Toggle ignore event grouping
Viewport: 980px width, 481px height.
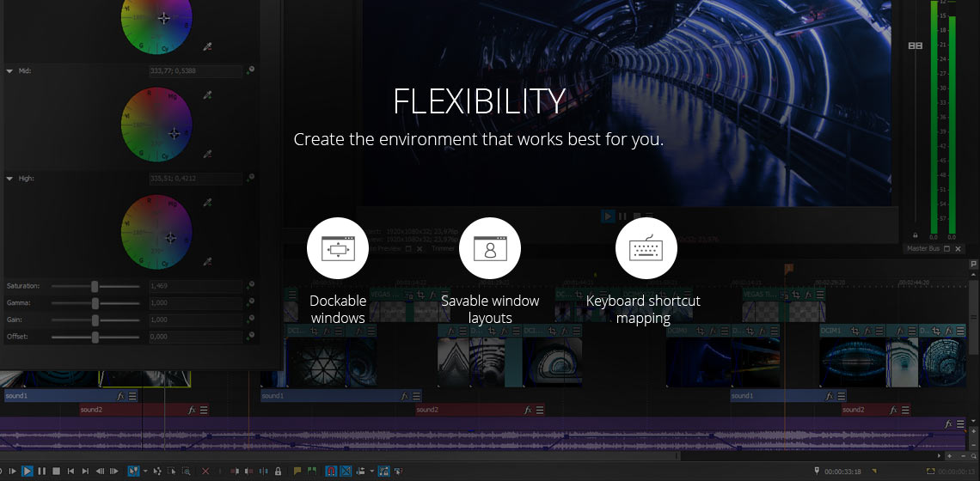pyautogui.click(x=398, y=471)
